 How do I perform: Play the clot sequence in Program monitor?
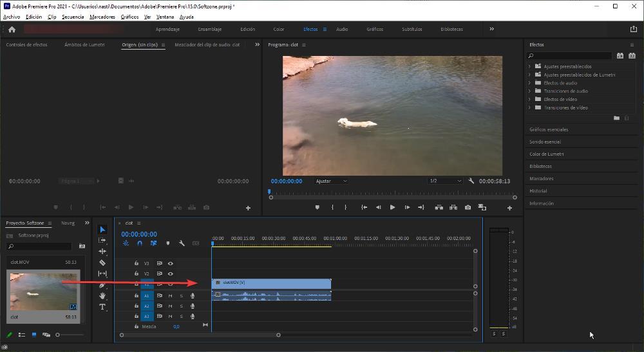click(x=392, y=208)
